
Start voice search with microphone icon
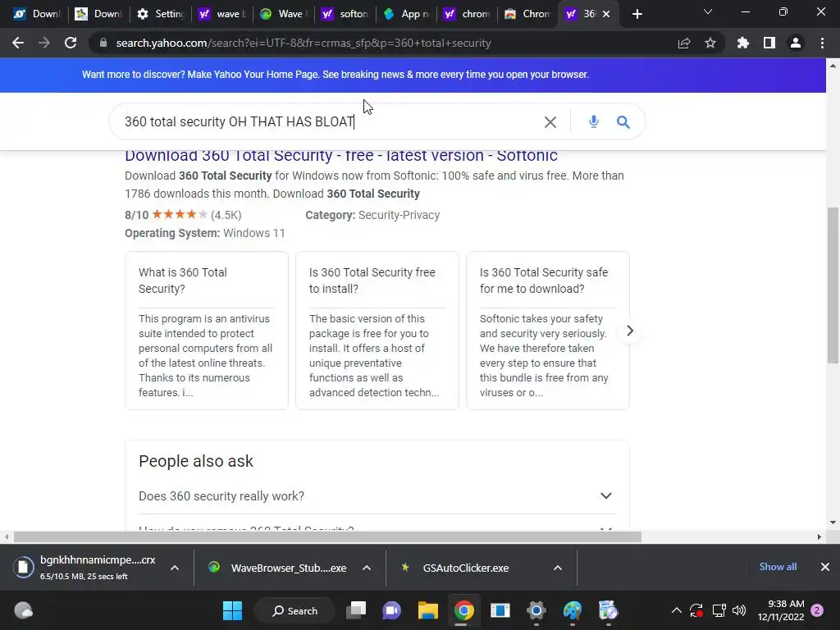tap(594, 121)
